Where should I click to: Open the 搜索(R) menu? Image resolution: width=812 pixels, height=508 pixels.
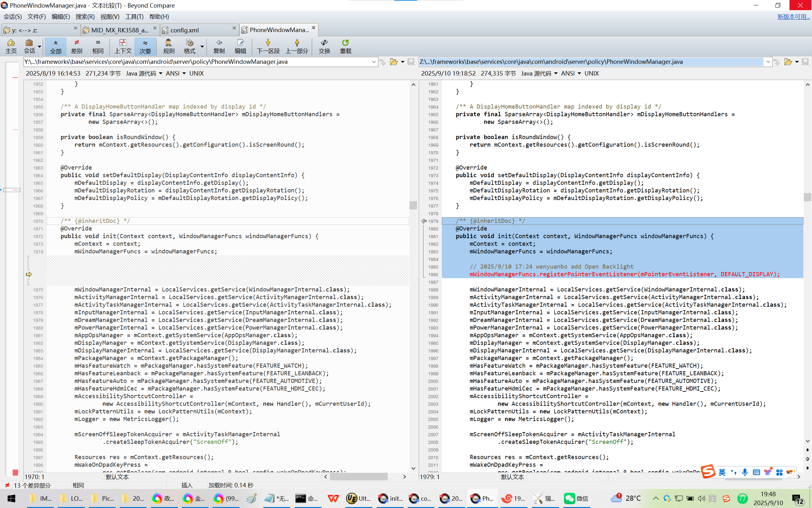pos(85,17)
